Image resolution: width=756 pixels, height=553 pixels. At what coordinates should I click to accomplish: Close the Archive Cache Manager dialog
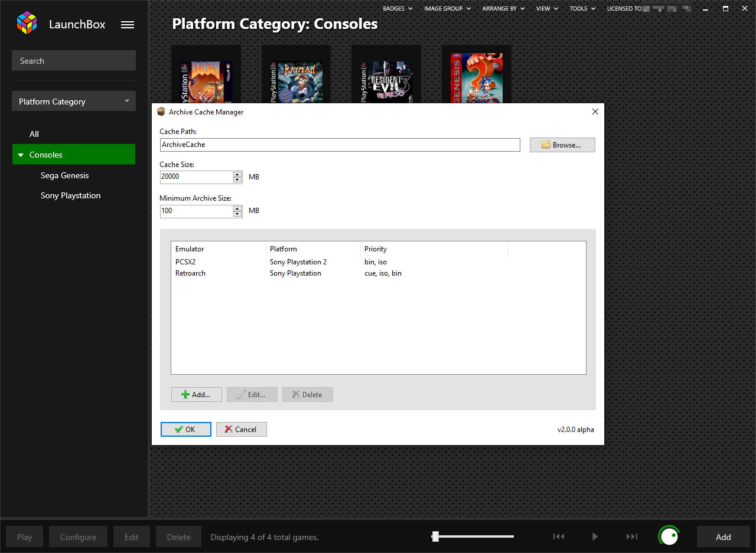[595, 112]
